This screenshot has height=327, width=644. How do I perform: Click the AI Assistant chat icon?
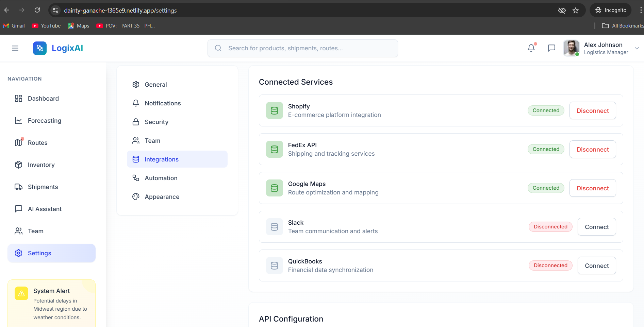(x=19, y=209)
